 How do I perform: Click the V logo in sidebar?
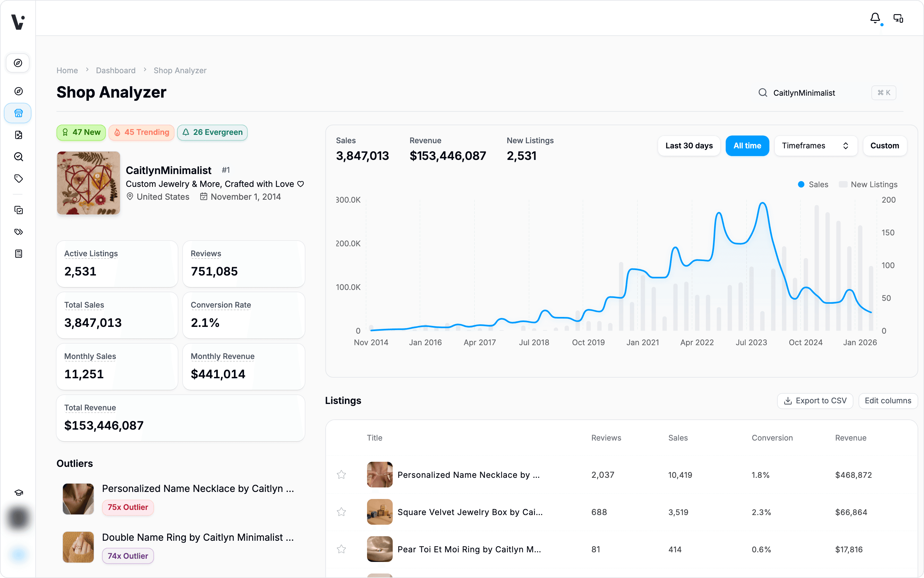click(x=18, y=22)
